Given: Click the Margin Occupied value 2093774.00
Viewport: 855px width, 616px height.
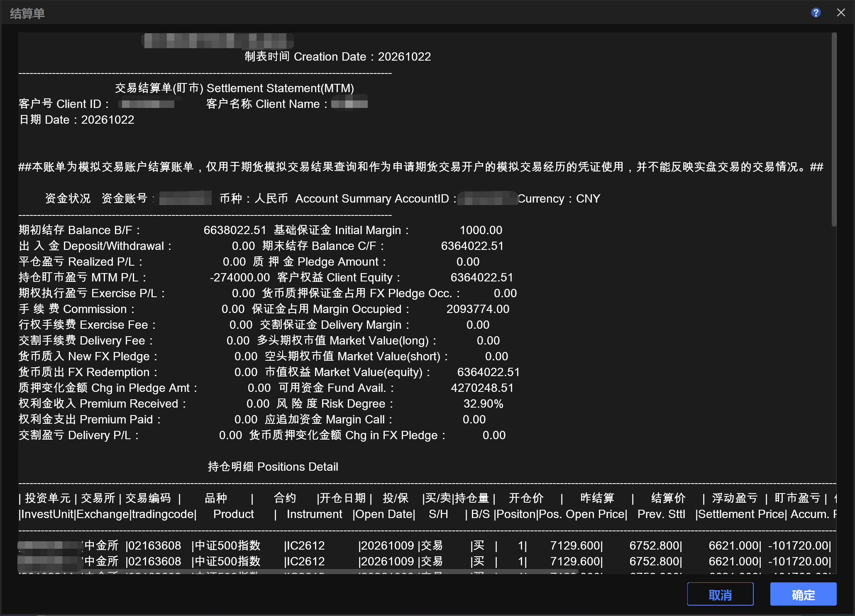Looking at the screenshot, I should pyautogui.click(x=478, y=309).
